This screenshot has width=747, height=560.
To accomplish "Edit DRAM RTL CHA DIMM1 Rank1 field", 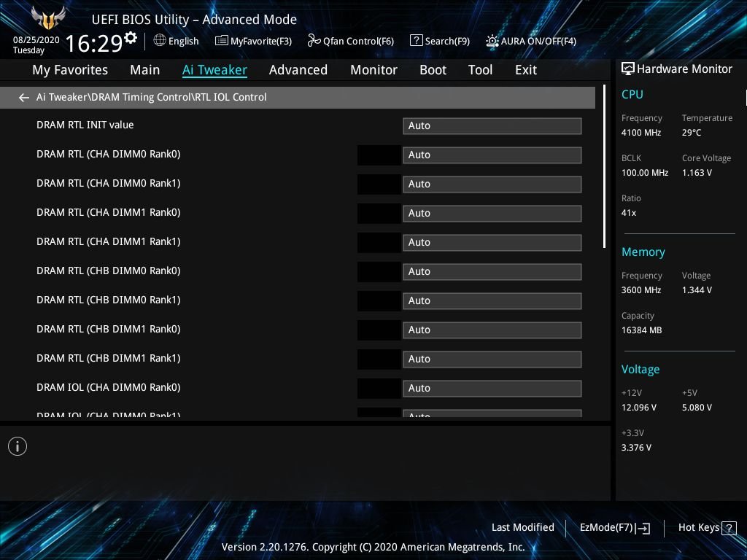I will 492,242.
